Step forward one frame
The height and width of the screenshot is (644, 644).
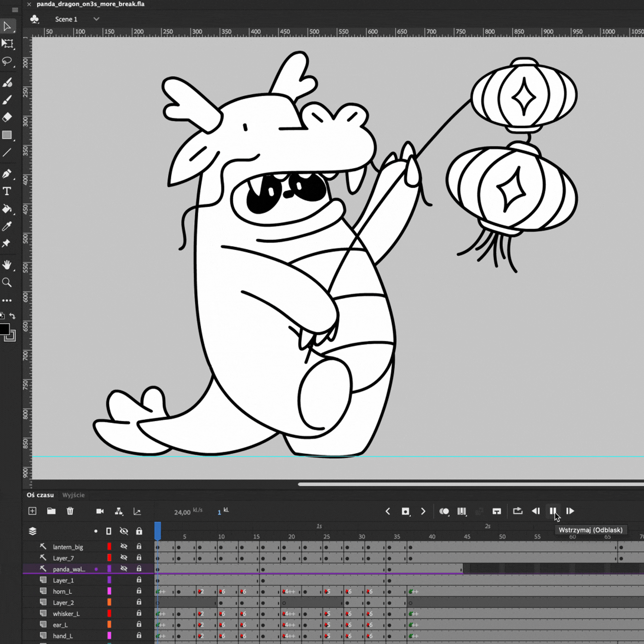(570, 511)
